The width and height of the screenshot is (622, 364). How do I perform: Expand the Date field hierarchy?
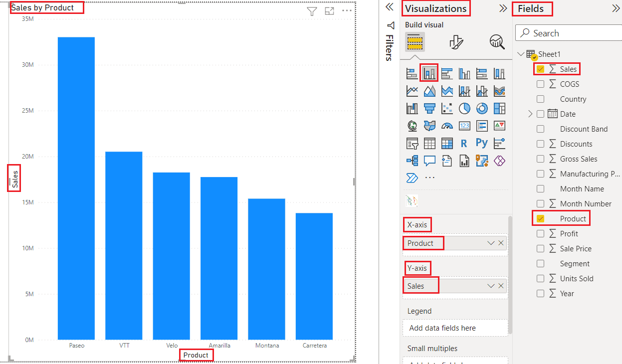(x=530, y=114)
